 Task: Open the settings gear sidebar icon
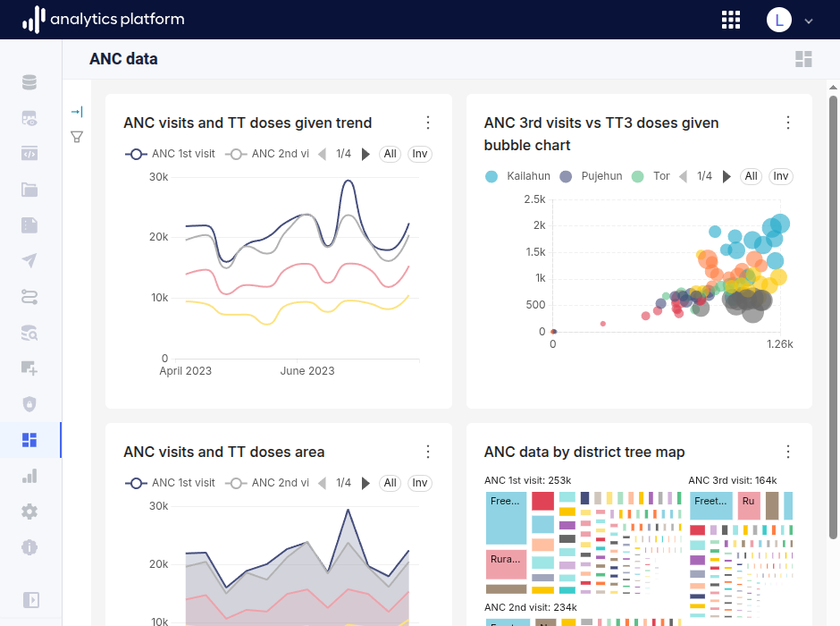[29, 512]
